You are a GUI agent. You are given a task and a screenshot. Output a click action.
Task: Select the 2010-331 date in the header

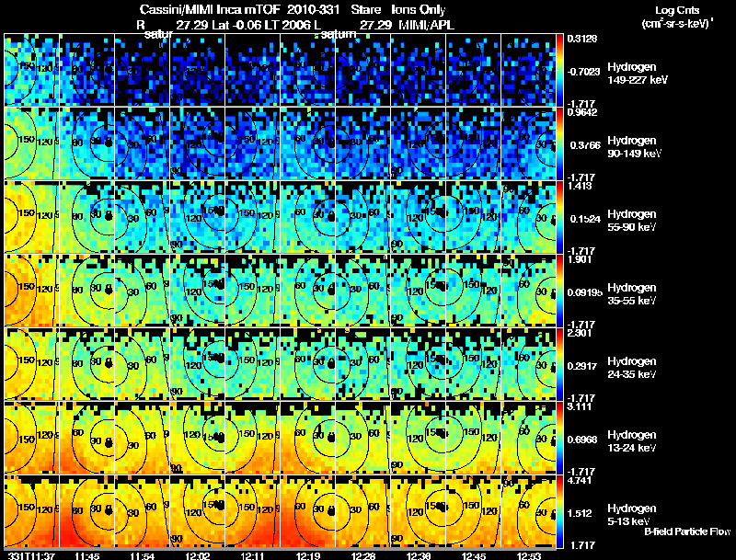[x=313, y=9]
